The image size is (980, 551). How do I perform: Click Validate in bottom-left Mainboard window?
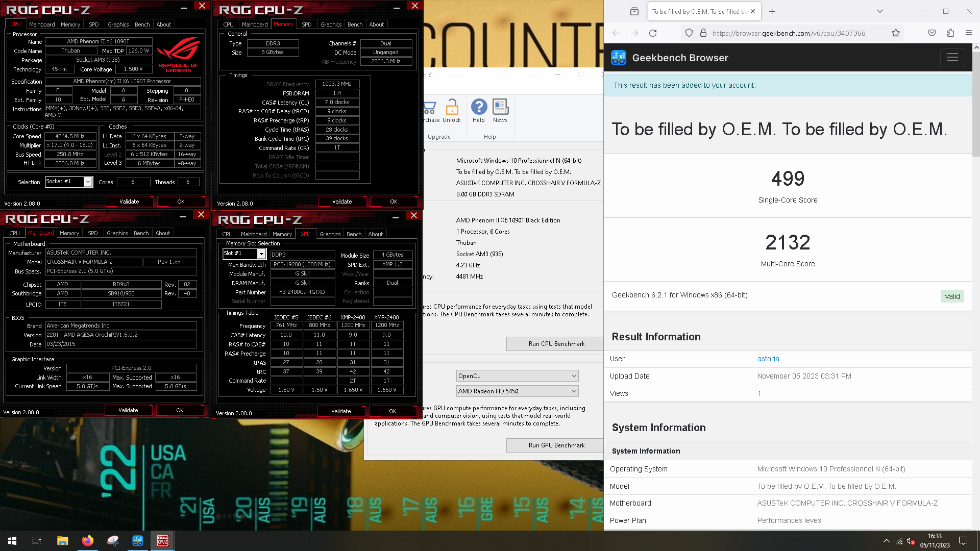click(x=128, y=410)
